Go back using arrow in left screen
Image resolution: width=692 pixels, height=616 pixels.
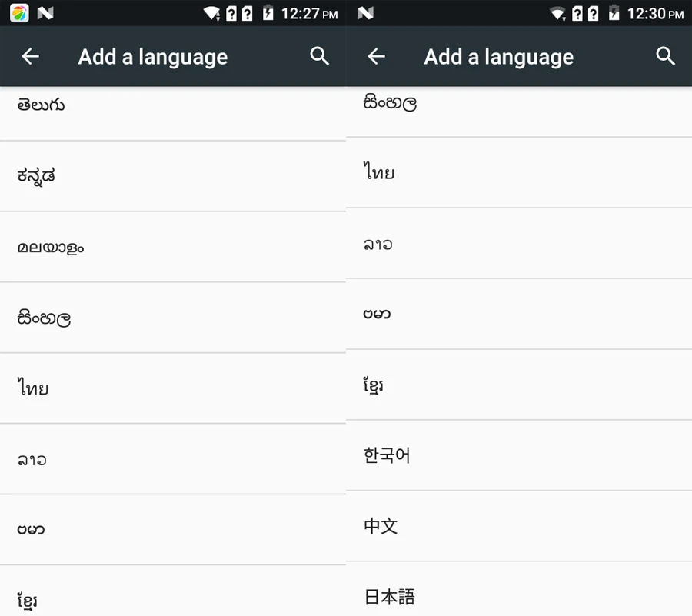coord(31,56)
